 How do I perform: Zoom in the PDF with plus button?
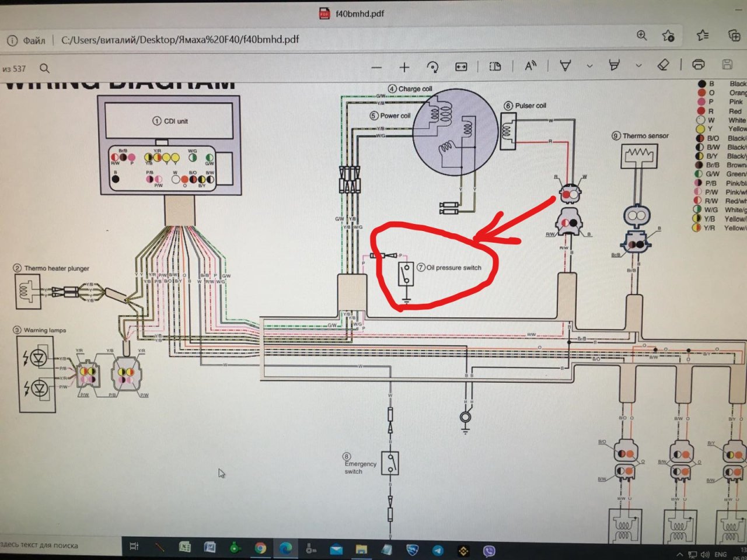pos(404,67)
